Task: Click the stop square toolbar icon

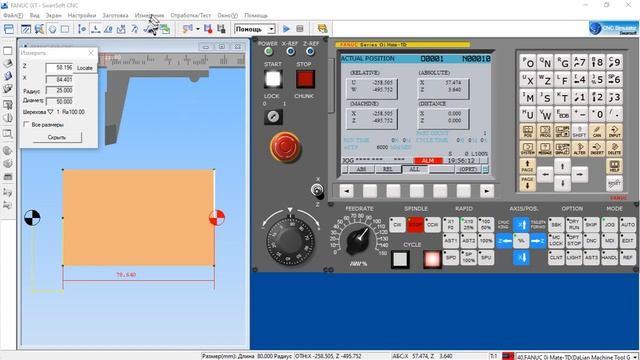Action: pyautogui.click(x=300, y=29)
